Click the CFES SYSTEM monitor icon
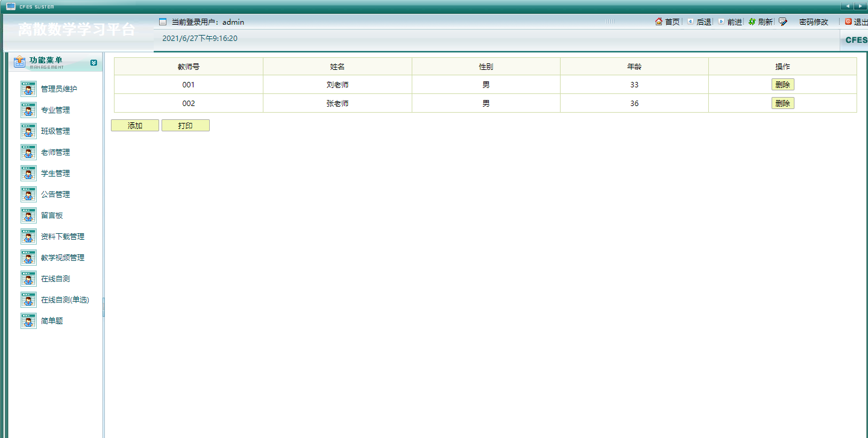Viewport: 868px width, 438px height. [11, 7]
